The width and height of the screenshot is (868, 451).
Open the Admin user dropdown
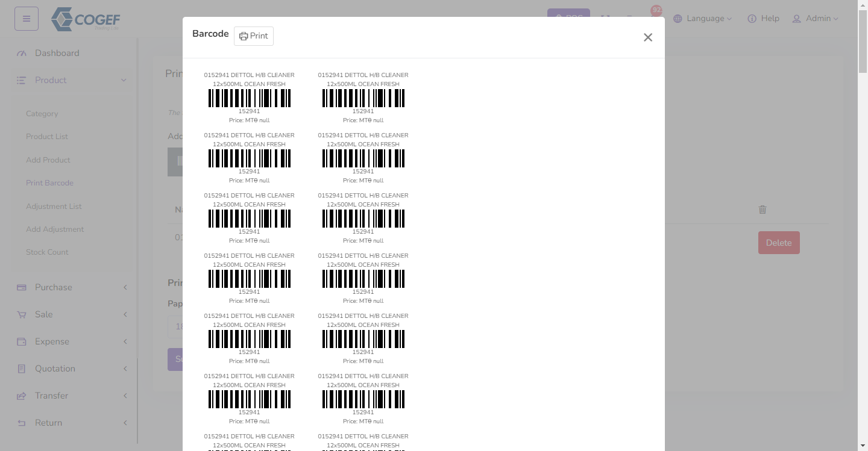tap(815, 19)
